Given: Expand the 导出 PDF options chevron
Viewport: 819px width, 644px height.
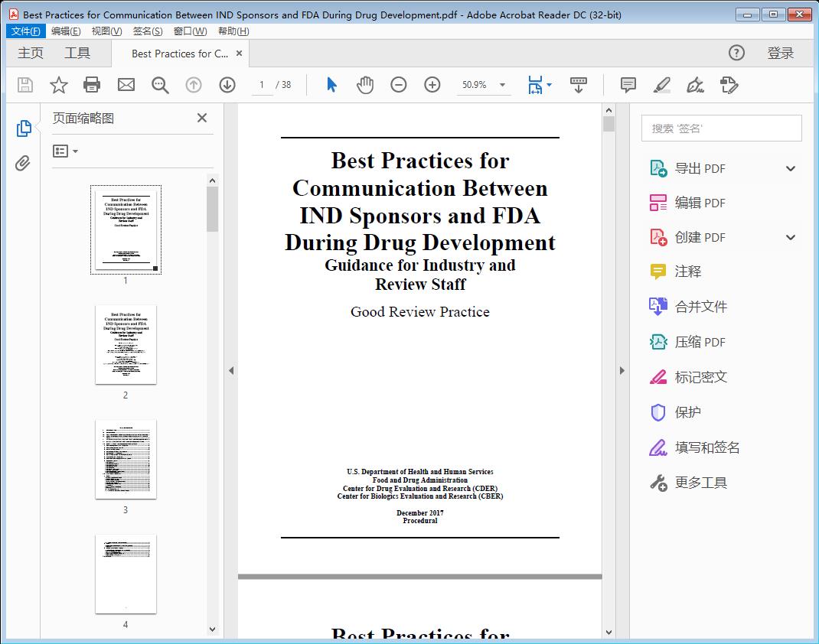Looking at the screenshot, I should (790, 168).
